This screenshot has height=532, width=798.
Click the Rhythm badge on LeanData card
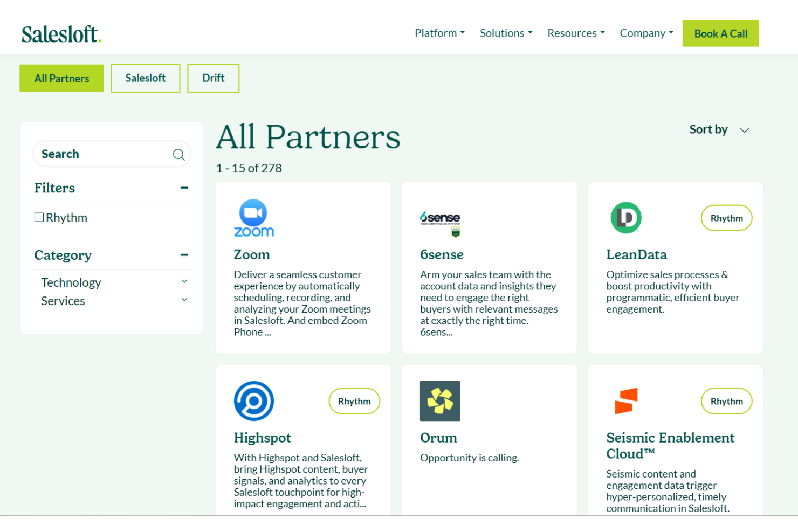[x=726, y=218]
